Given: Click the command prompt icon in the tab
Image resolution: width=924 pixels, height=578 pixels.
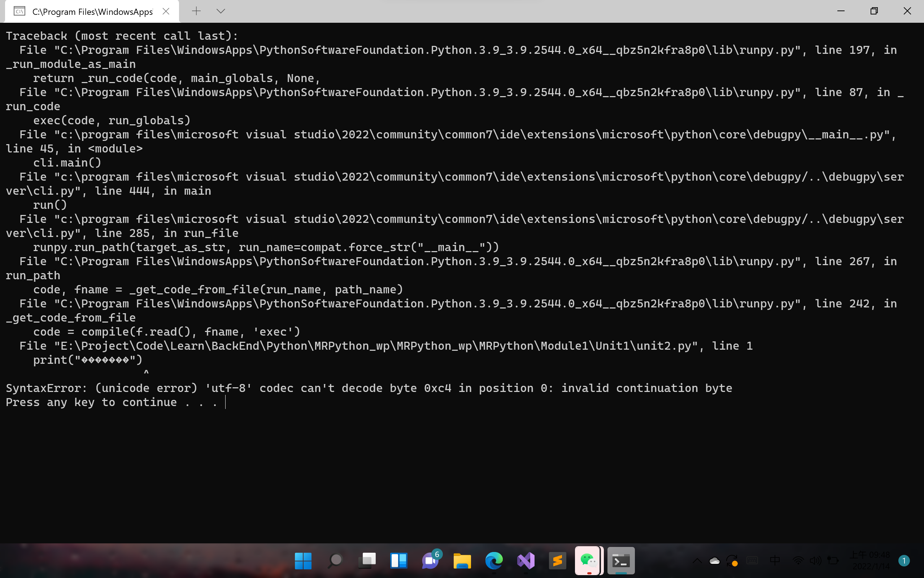Looking at the screenshot, I should [x=19, y=12].
